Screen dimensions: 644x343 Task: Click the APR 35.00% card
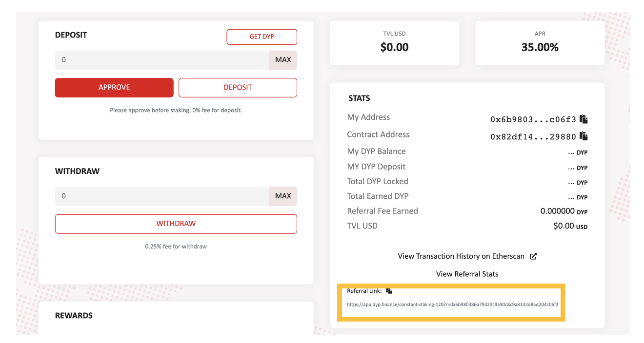point(540,43)
